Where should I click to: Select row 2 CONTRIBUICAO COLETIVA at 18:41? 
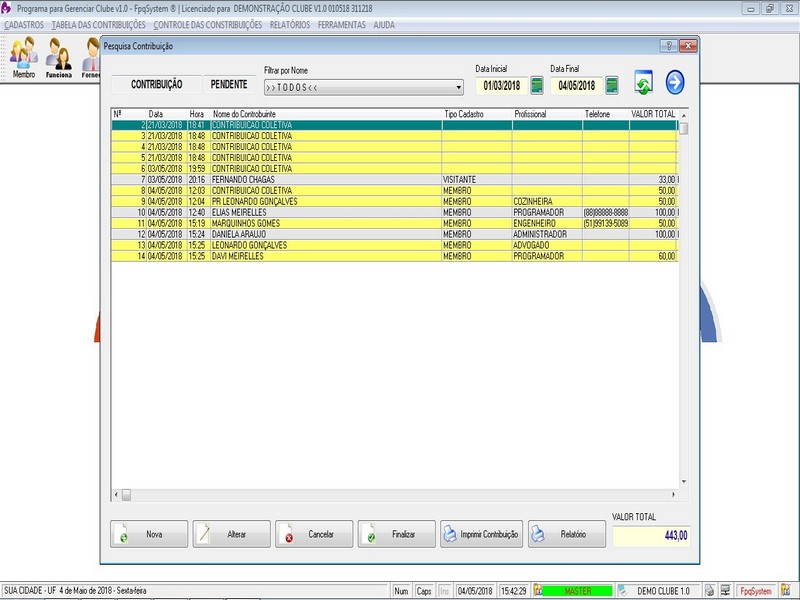[x=395, y=125]
